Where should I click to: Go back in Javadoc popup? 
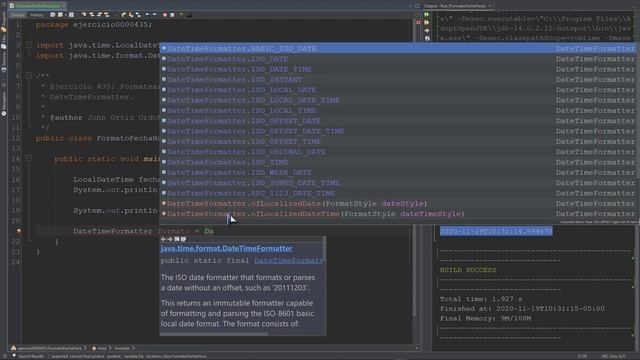coord(163,239)
